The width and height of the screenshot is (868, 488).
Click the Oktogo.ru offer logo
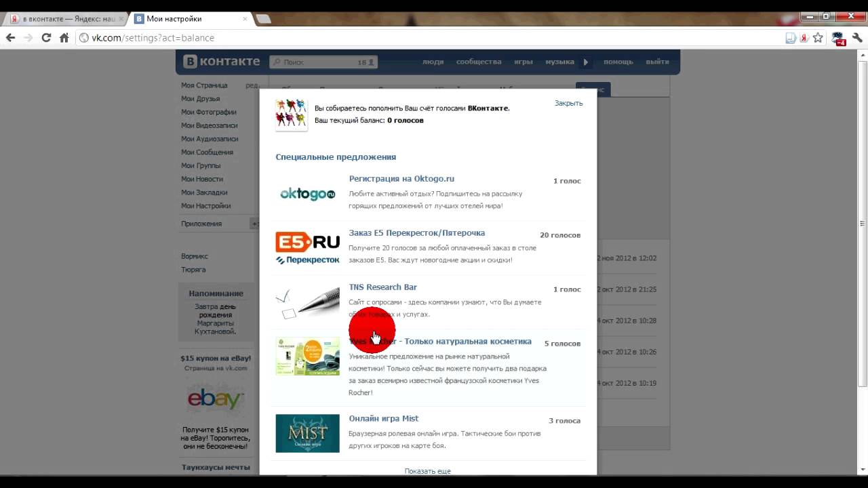308,195
